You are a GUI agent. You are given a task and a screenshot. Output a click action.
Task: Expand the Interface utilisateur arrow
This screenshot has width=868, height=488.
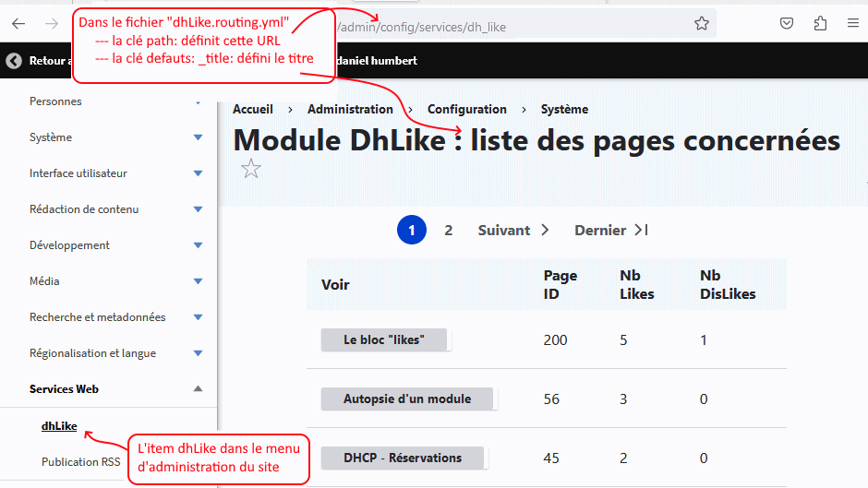[x=199, y=173]
